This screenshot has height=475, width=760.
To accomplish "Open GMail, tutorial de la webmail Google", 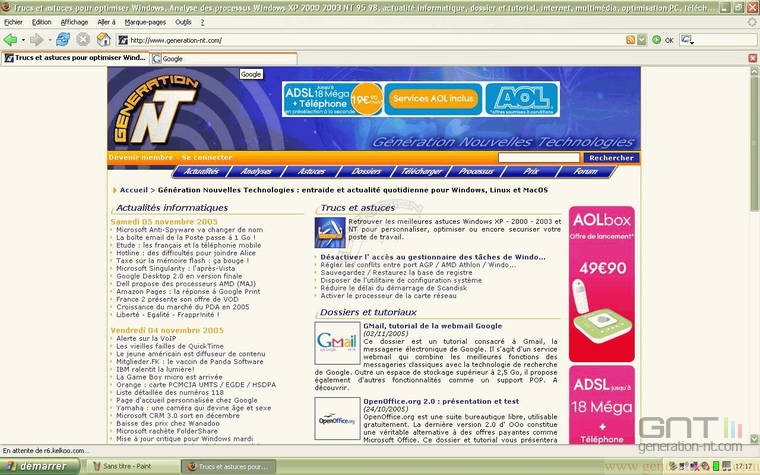I will pos(433,326).
